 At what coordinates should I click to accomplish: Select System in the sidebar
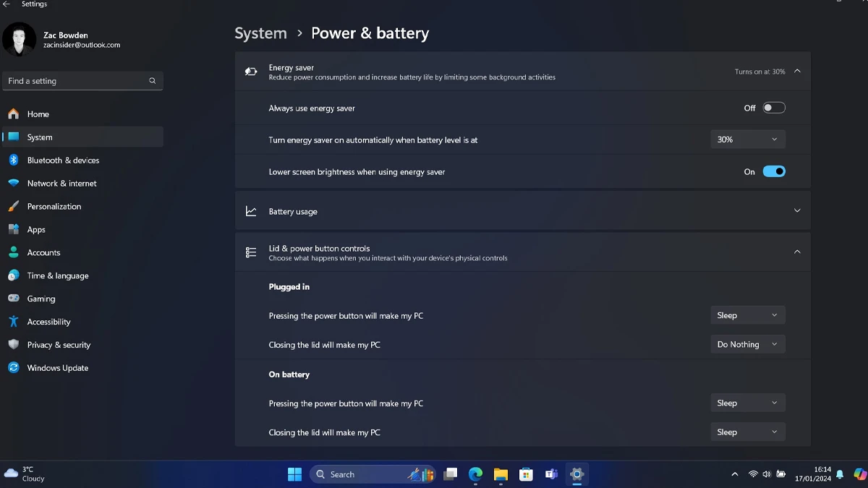[82, 137]
